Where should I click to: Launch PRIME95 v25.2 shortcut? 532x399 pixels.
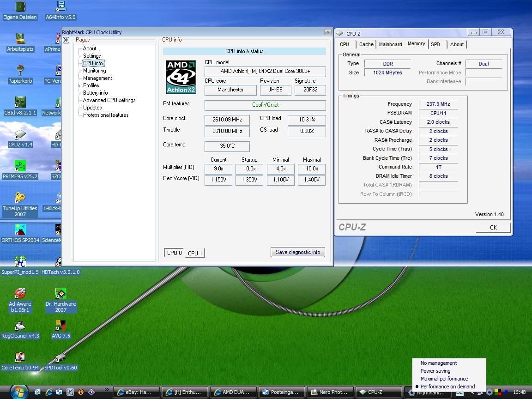click(20, 170)
